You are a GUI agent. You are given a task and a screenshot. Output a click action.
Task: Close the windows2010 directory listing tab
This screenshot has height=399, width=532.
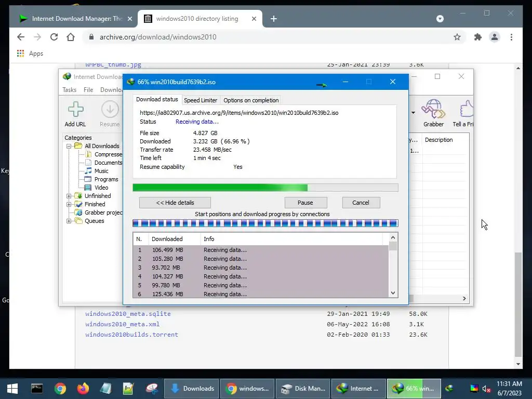tap(254, 19)
